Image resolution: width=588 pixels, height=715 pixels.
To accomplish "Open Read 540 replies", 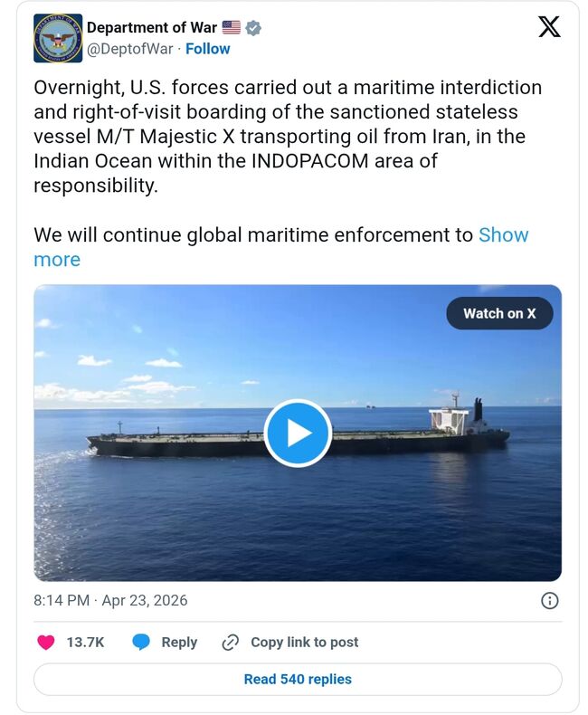I will tap(298, 679).
